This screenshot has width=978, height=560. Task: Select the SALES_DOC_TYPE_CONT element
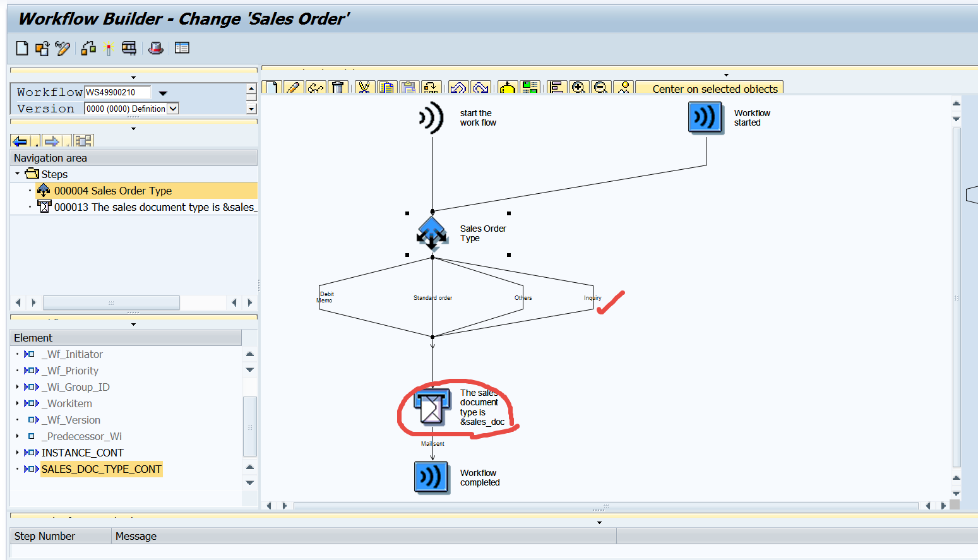click(102, 469)
